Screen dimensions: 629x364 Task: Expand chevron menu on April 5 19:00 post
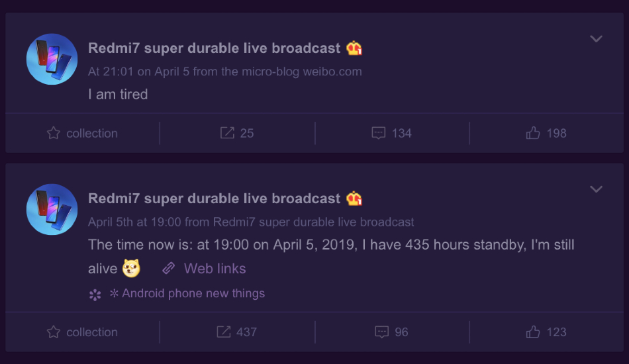596,189
